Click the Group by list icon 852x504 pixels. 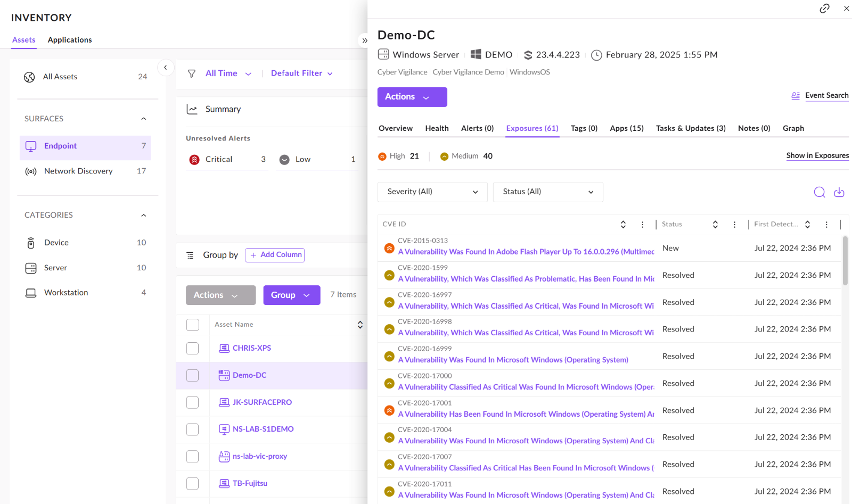click(x=190, y=255)
